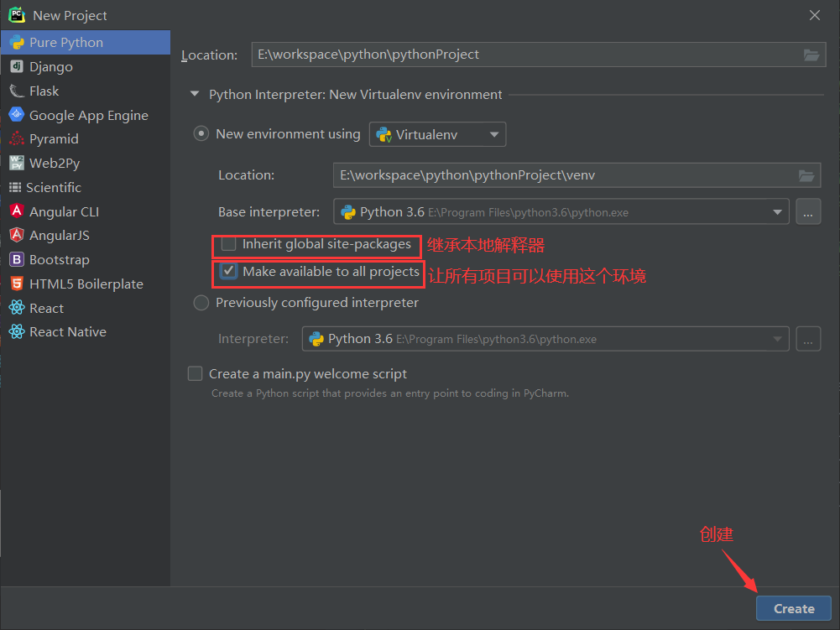Choose Django project type
The width and height of the screenshot is (840, 630).
86,66
